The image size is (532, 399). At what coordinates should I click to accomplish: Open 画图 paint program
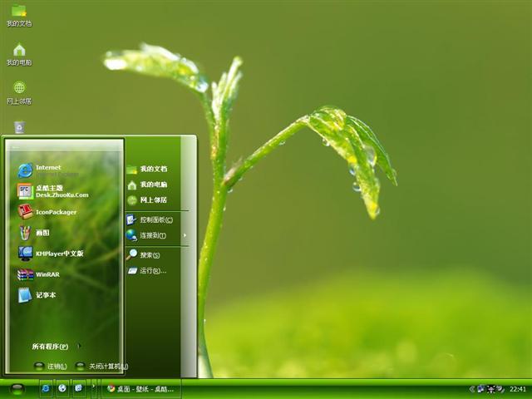pos(34,233)
